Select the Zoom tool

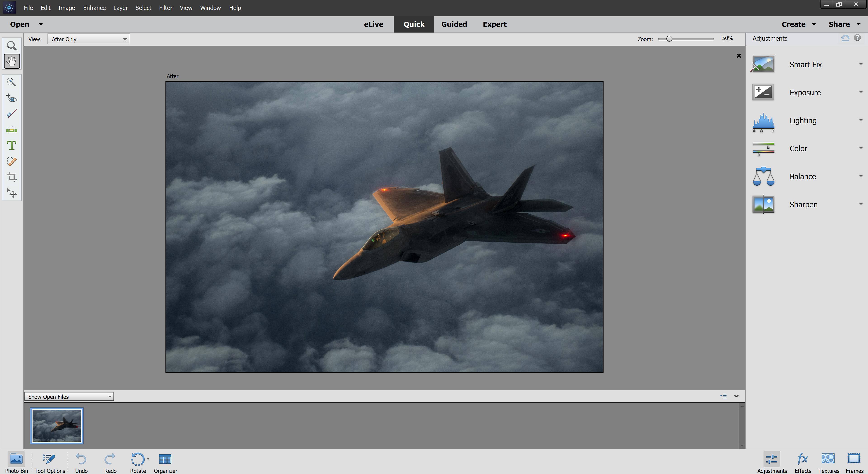[12, 46]
